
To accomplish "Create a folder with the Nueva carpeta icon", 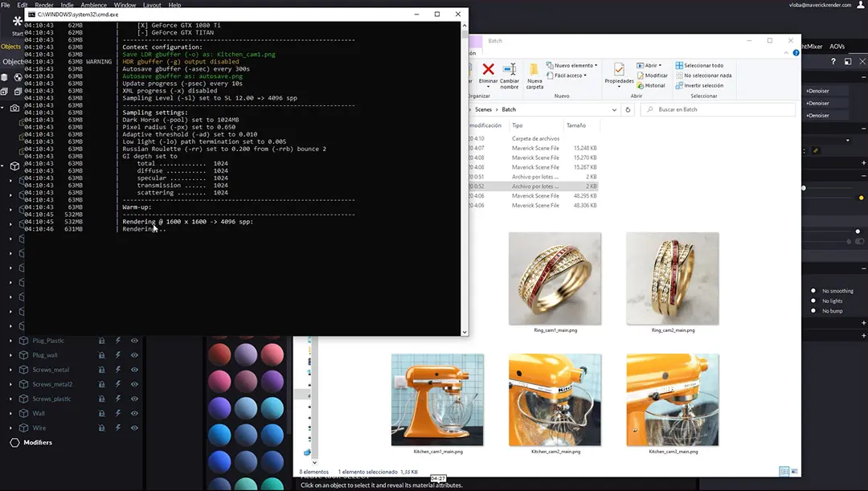I will pos(534,72).
